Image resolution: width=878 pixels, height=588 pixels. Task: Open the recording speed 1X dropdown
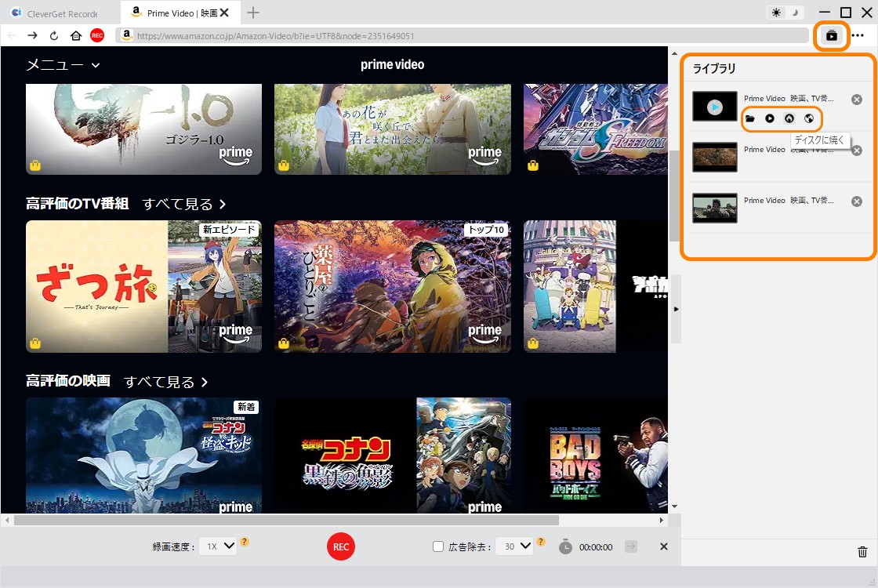tap(219, 546)
